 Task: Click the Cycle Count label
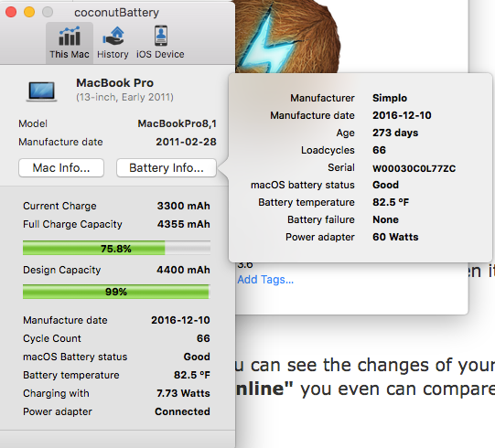52,338
